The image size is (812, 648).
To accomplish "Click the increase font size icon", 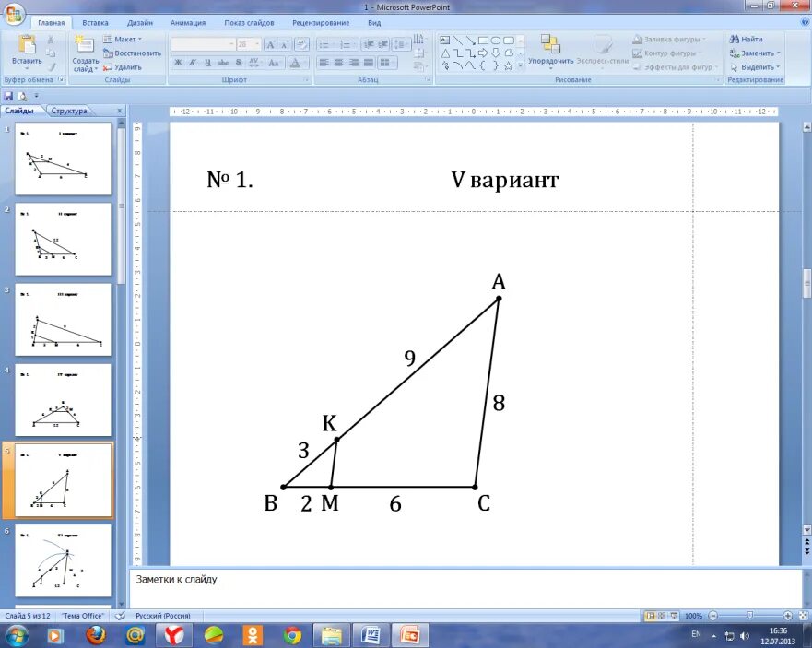I will pyautogui.click(x=270, y=45).
